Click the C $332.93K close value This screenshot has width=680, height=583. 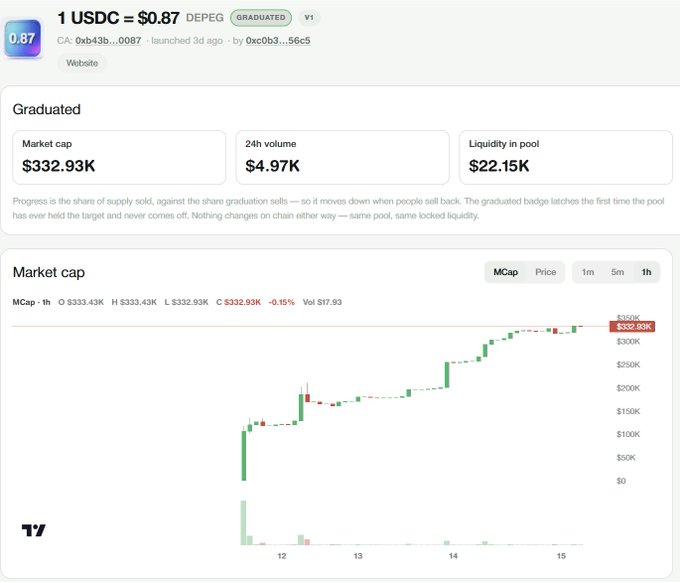[x=239, y=302]
